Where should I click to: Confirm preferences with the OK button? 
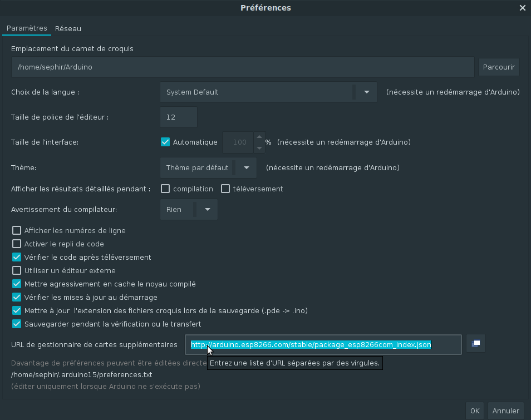point(474,411)
